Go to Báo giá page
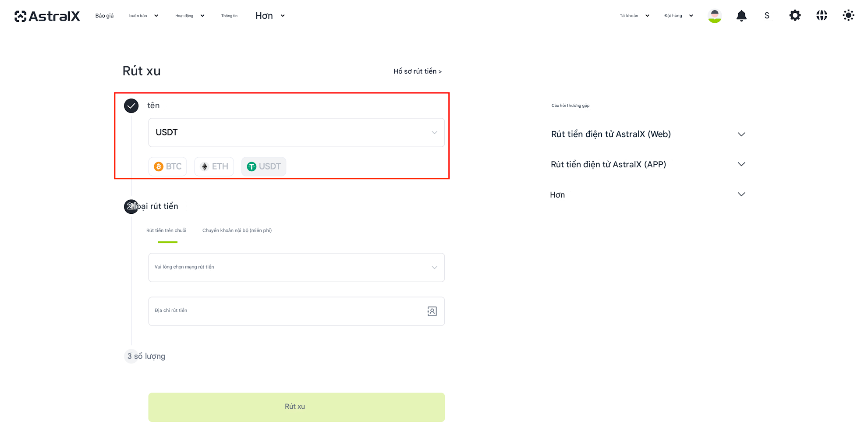This screenshot has width=868, height=442. [x=104, y=16]
